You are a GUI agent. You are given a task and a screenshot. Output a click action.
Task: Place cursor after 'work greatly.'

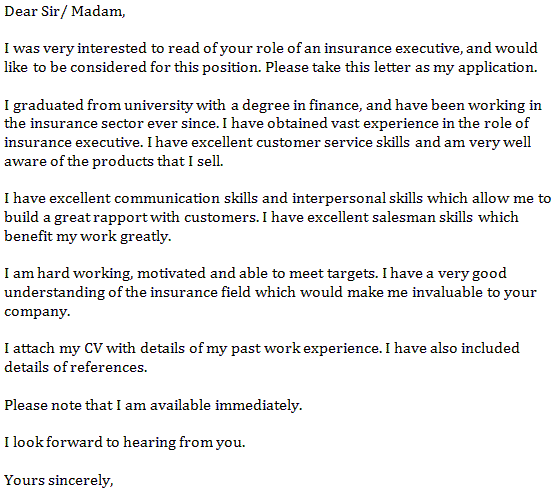pyautogui.click(x=172, y=236)
